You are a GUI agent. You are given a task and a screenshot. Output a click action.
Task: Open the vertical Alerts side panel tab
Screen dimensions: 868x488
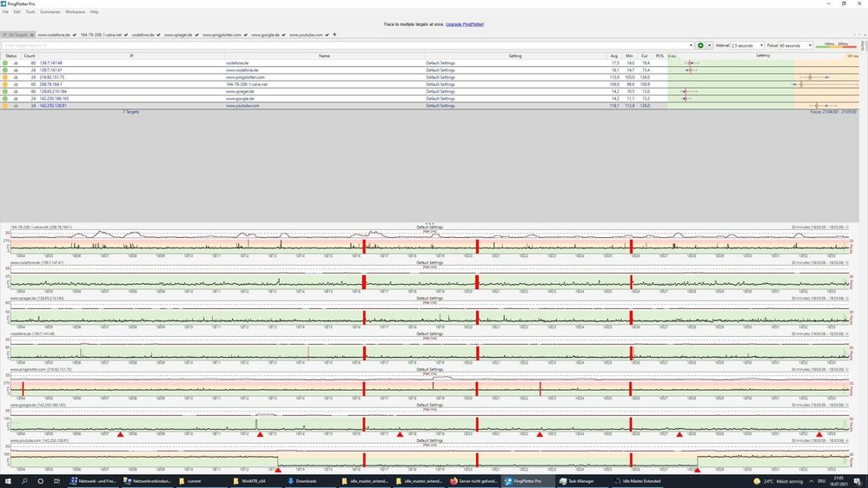pyautogui.click(x=863, y=45)
